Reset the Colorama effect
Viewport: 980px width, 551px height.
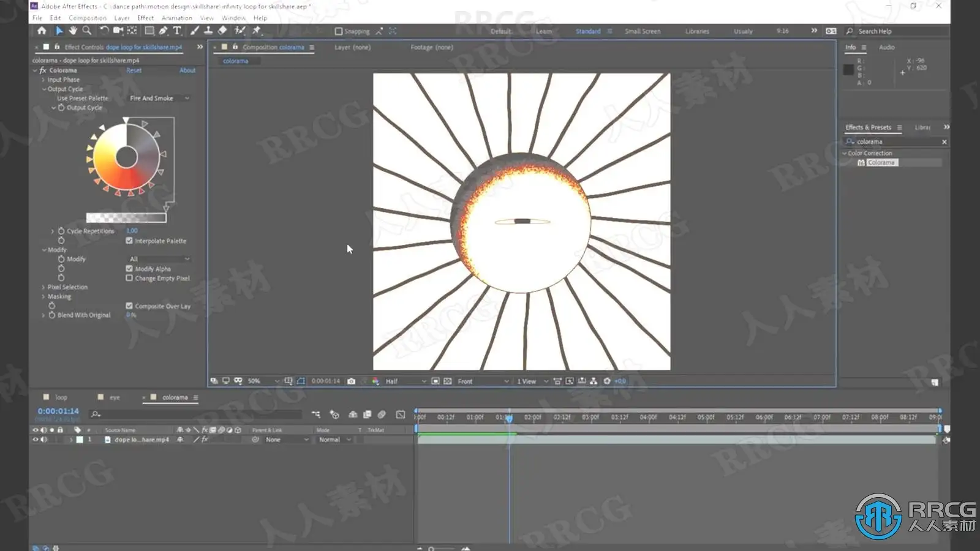pyautogui.click(x=134, y=70)
